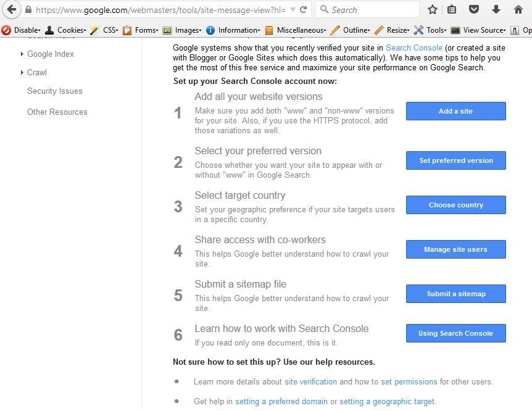
Task: Open the Forms toolbar menu
Action: [146, 30]
